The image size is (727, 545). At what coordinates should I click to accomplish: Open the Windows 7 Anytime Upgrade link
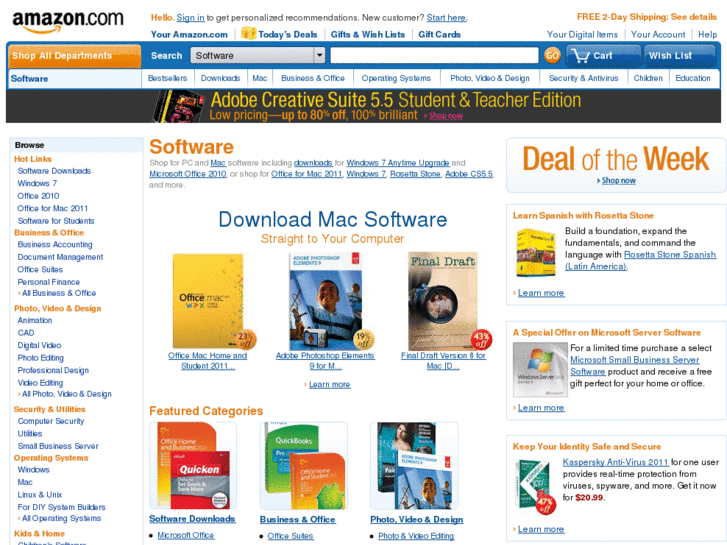(398, 163)
